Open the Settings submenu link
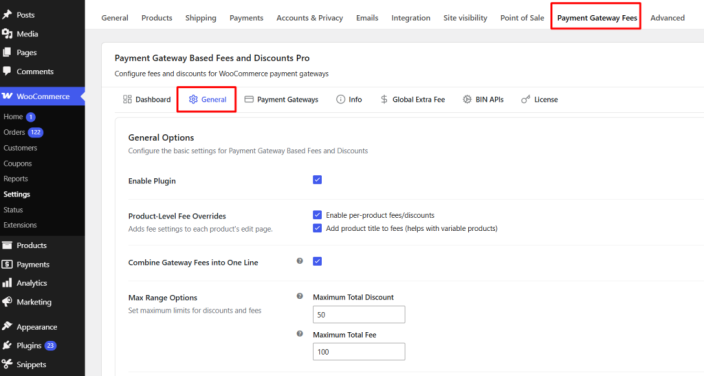This screenshot has height=376, width=704. (17, 194)
